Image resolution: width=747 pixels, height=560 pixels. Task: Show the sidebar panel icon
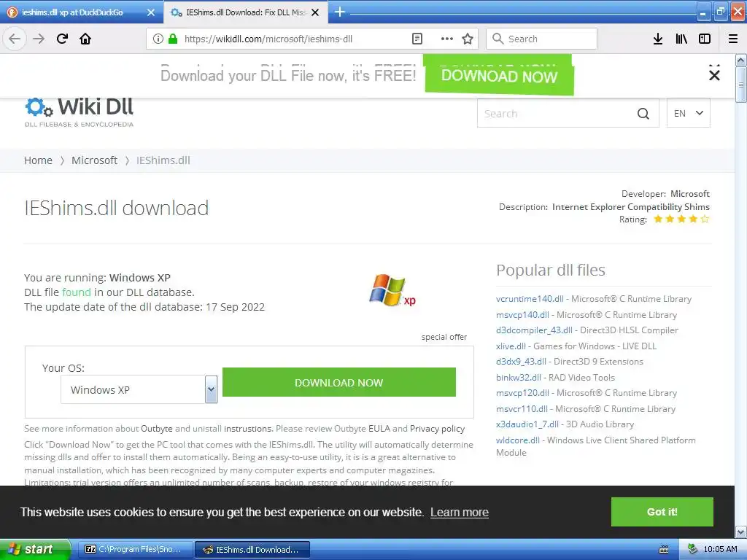click(705, 39)
